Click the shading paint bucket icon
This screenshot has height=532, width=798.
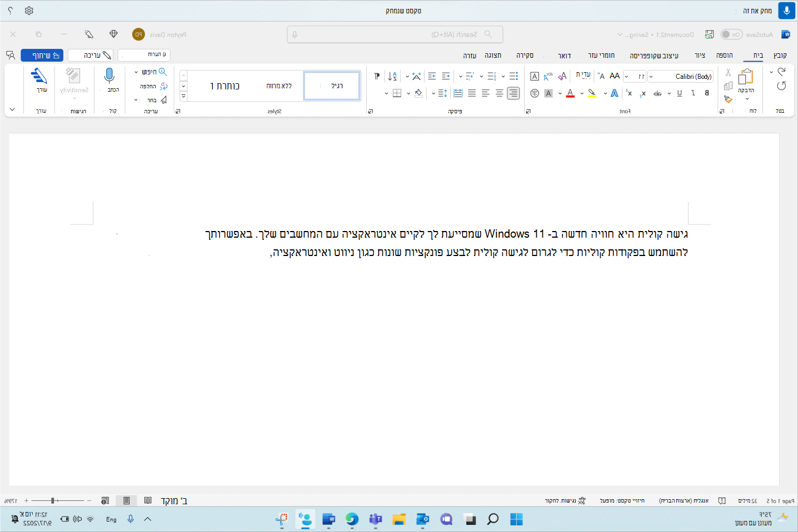[x=418, y=93]
